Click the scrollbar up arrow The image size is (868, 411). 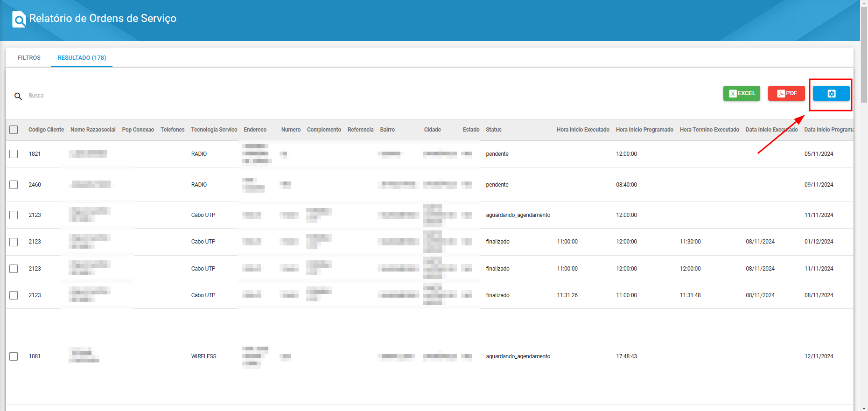point(864,3)
